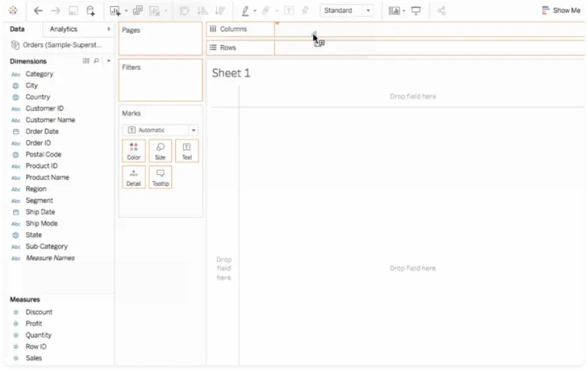Click the Text button on Marks card
The image size is (588, 371).
tap(187, 151)
